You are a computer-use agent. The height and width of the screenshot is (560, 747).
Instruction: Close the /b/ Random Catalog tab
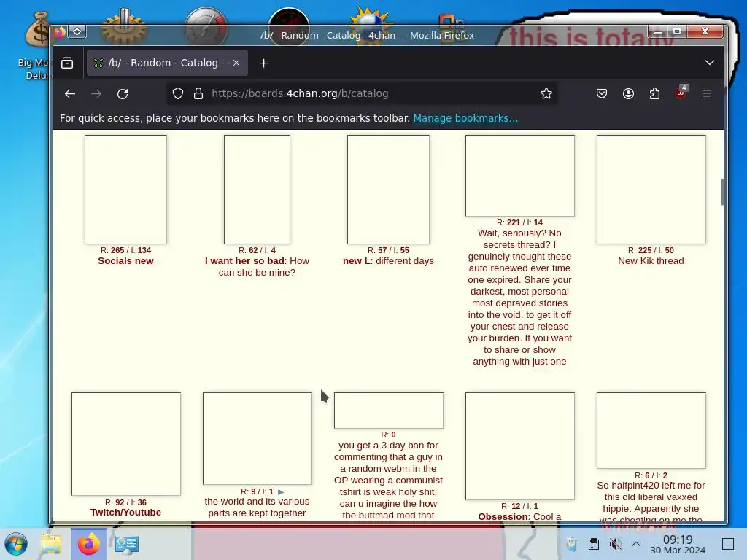(236, 63)
